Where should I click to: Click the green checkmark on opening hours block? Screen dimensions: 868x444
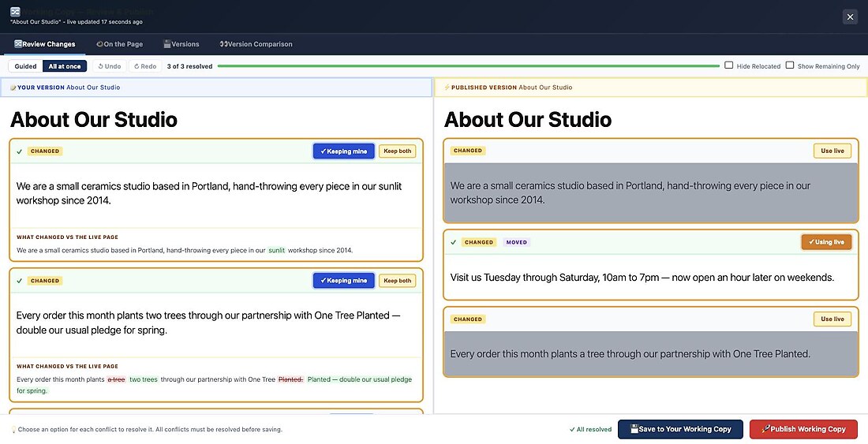coord(454,242)
